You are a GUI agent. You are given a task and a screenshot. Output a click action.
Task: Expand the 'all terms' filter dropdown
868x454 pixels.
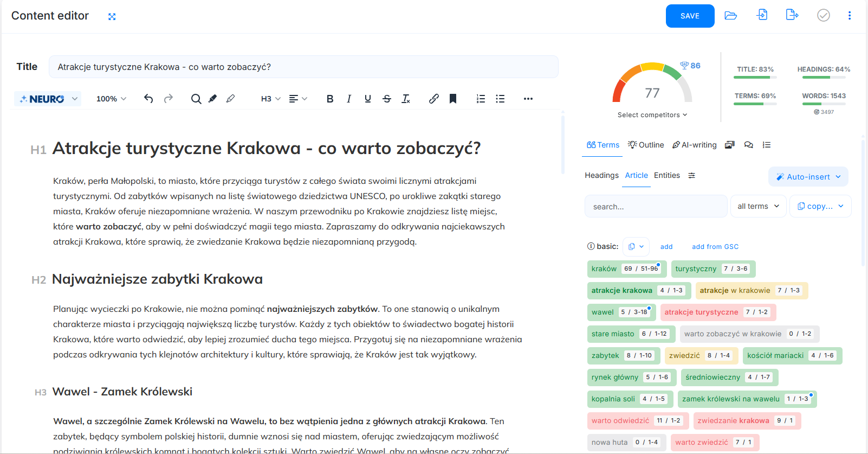[758, 206]
